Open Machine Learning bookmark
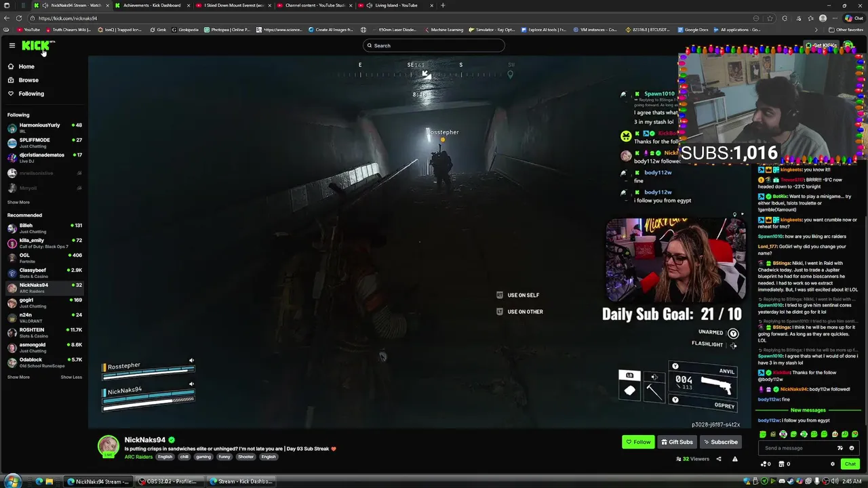The image size is (868, 488). tap(443, 30)
